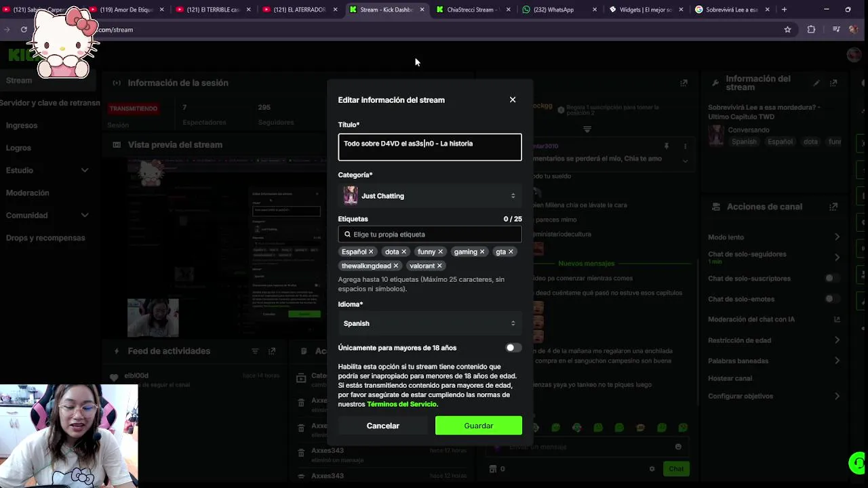Open Logros in the sidebar
This screenshot has height=488, width=868.
[x=18, y=148]
